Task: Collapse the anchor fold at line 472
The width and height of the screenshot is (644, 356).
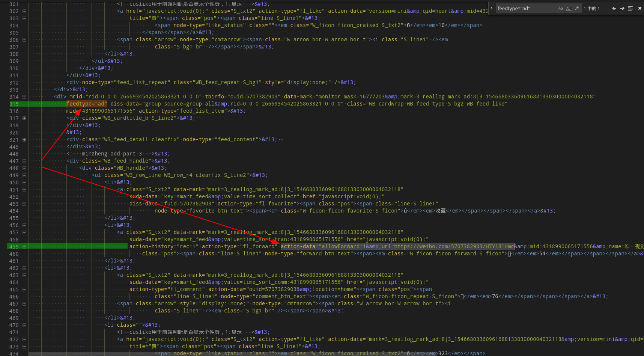Action: pyautogui.click(x=24, y=339)
